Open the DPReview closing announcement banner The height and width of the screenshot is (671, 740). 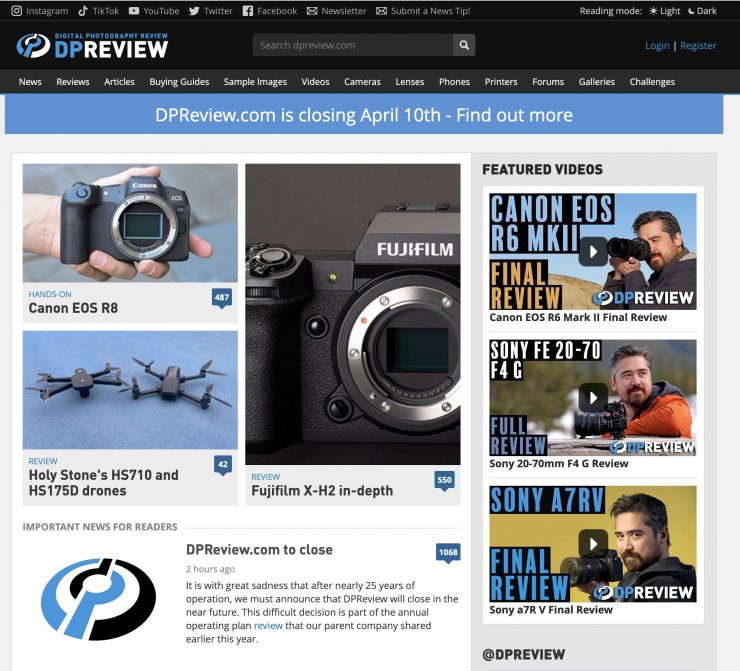click(x=364, y=115)
